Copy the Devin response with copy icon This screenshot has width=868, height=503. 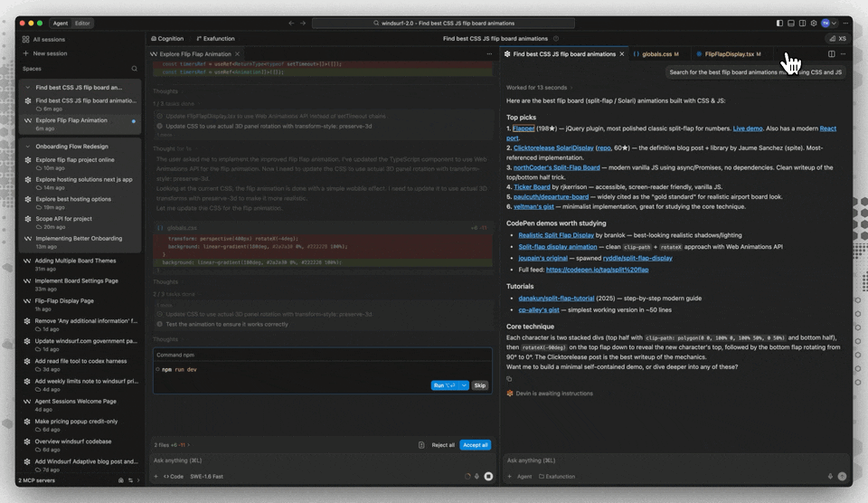(509, 379)
